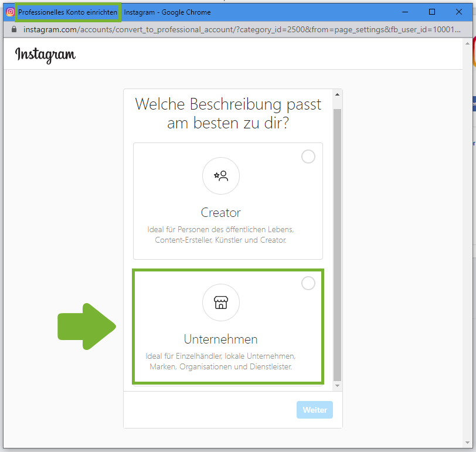
Task: Click the lock icon in address bar
Action: (x=14, y=29)
